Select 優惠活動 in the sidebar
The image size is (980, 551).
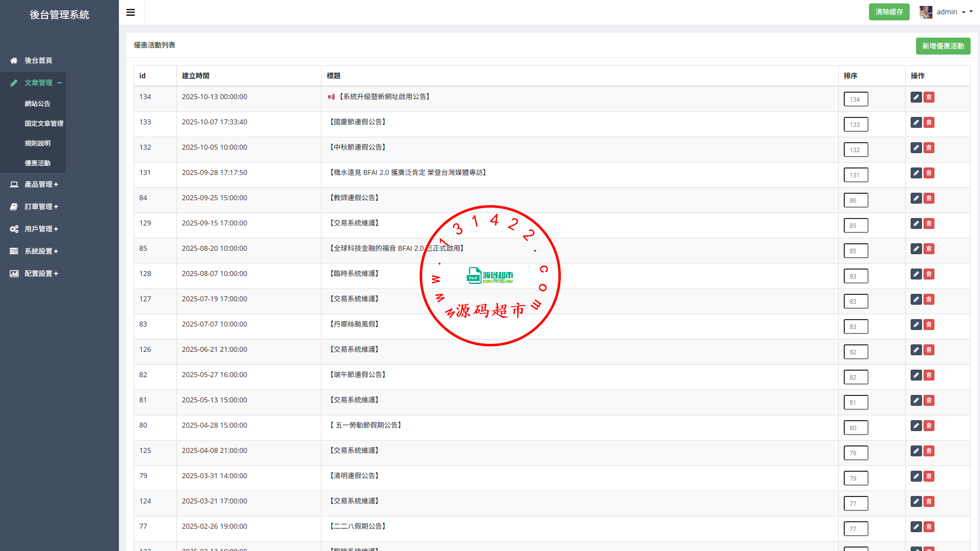[x=38, y=163]
